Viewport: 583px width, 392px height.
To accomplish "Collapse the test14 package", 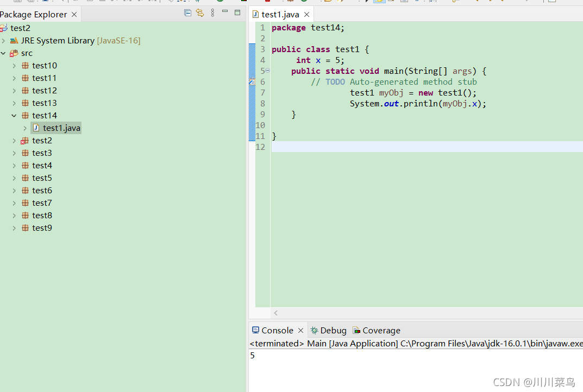I will click(x=14, y=116).
